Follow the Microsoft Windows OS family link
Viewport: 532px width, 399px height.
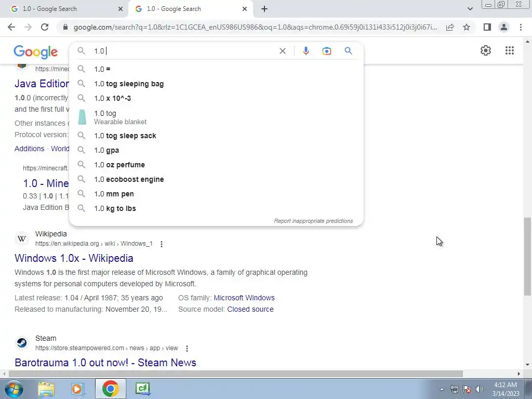[x=244, y=298]
